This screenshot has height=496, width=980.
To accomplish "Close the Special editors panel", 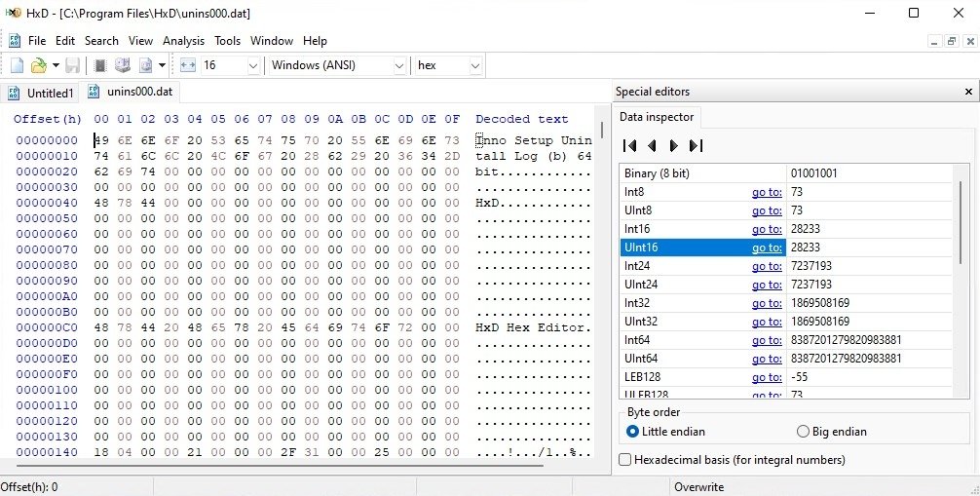I will click(968, 92).
